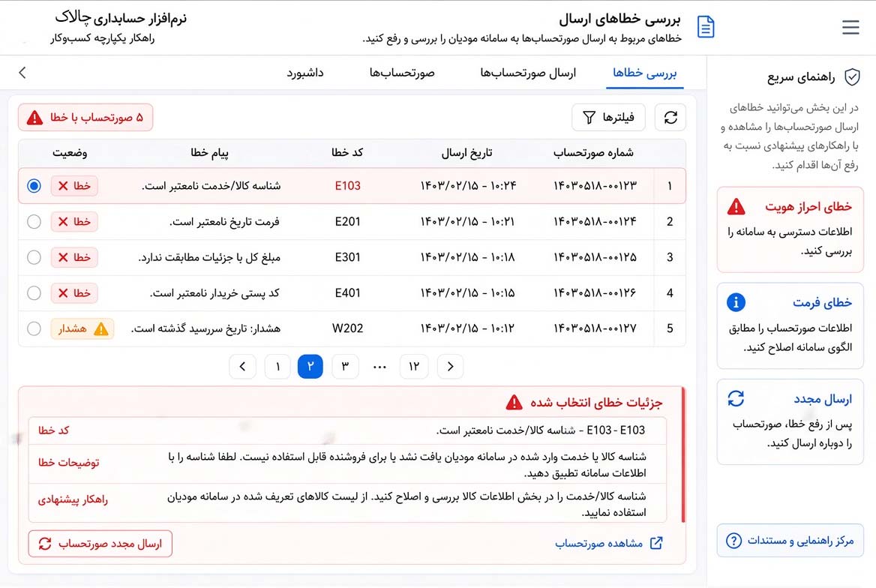Click the شماره صورتحساب column header
The height and width of the screenshot is (588, 876).
(593, 152)
